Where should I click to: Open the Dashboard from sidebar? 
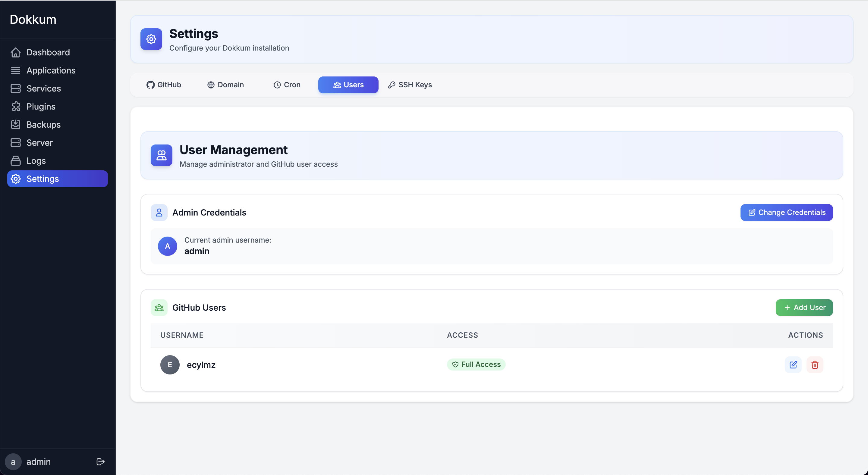coord(48,52)
